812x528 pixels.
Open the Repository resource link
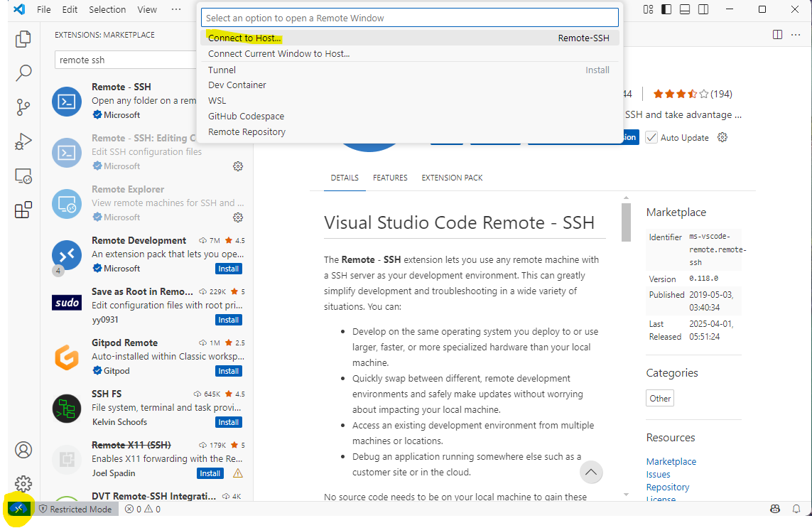click(x=668, y=487)
